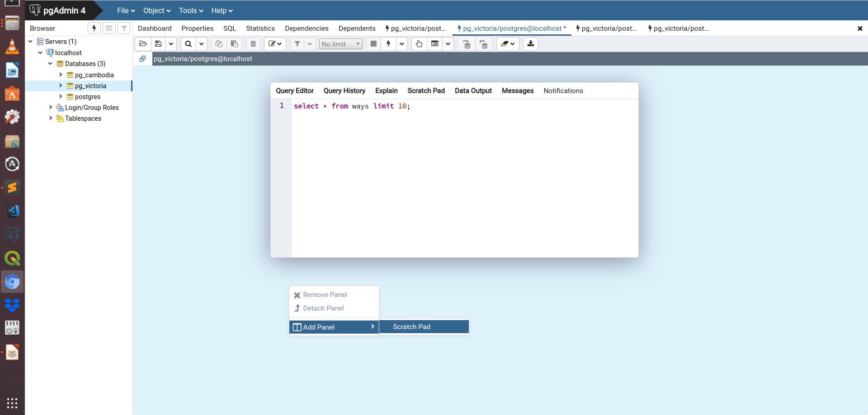Place cursor in the SQL editor line

[x=352, y=106]
